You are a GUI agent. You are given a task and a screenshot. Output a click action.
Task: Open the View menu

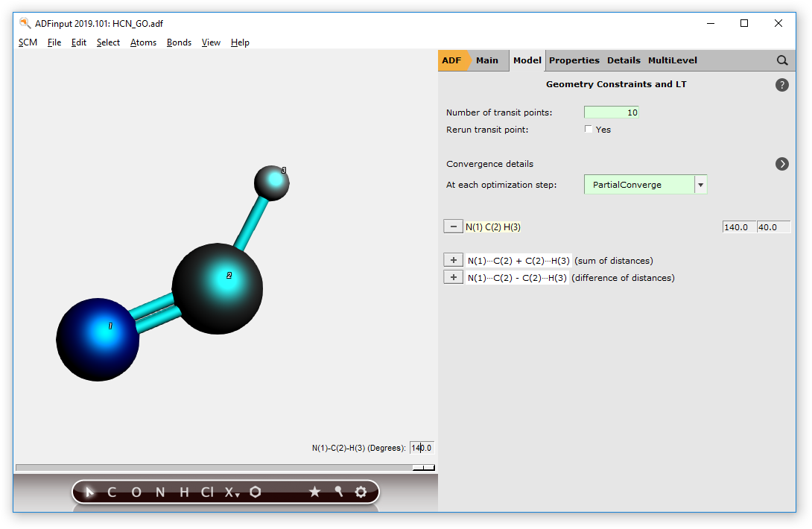[211, 42]
